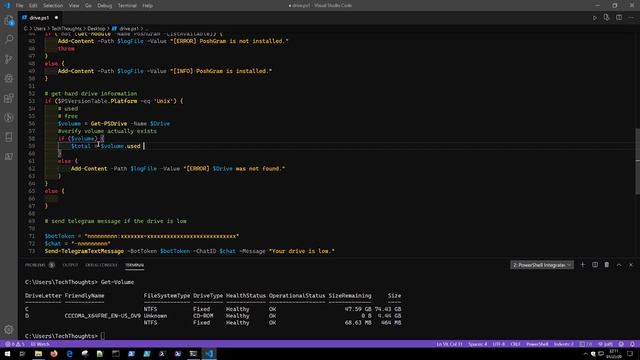
Task: Kill the terminal with the trash icon
Action: tap(607, 265)
